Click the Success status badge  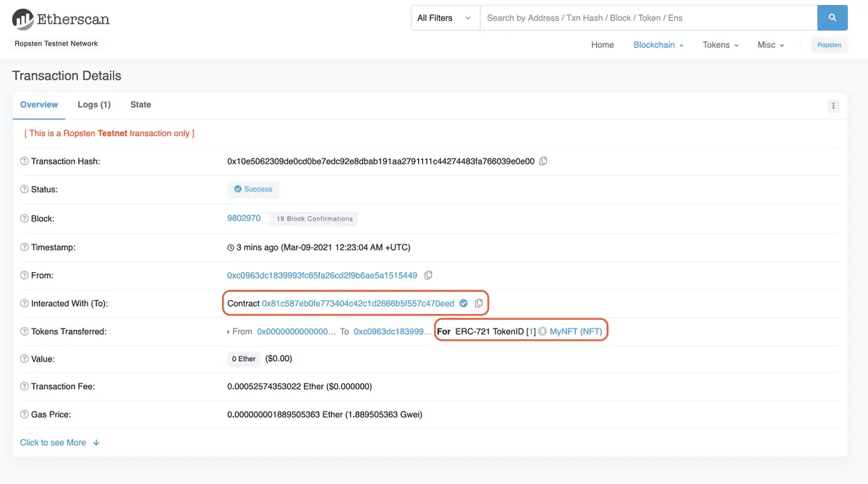tap(253, 190)
